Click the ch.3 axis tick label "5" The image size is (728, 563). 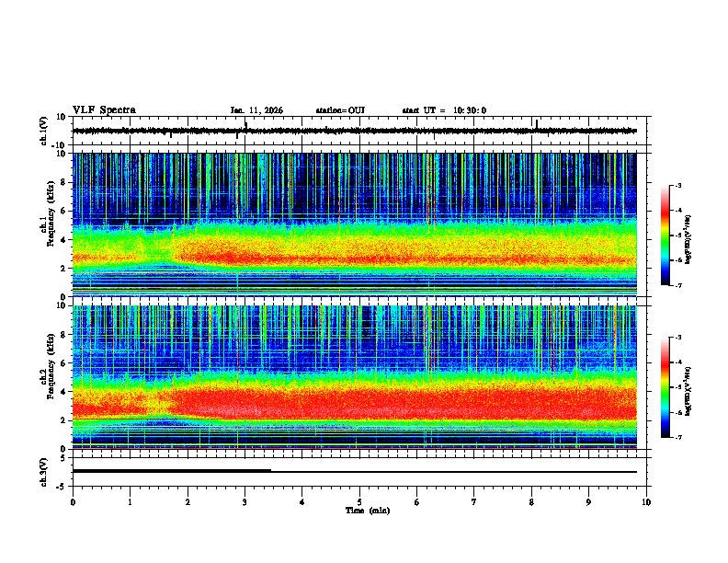63,458
